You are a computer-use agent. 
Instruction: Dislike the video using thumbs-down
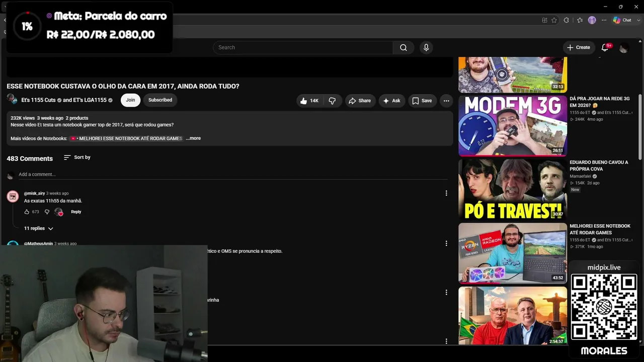click(x=333, y=101)
